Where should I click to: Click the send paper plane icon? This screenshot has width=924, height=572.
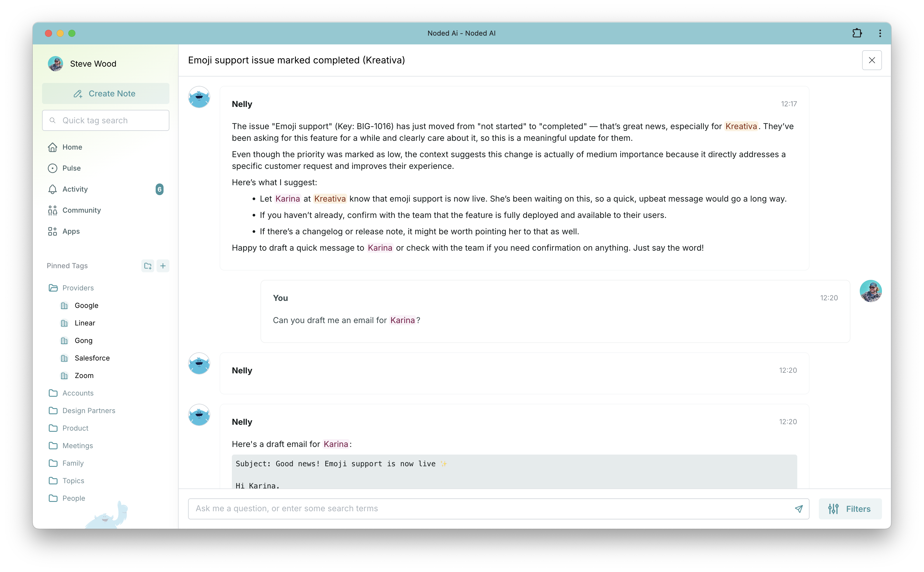(798, 509)
